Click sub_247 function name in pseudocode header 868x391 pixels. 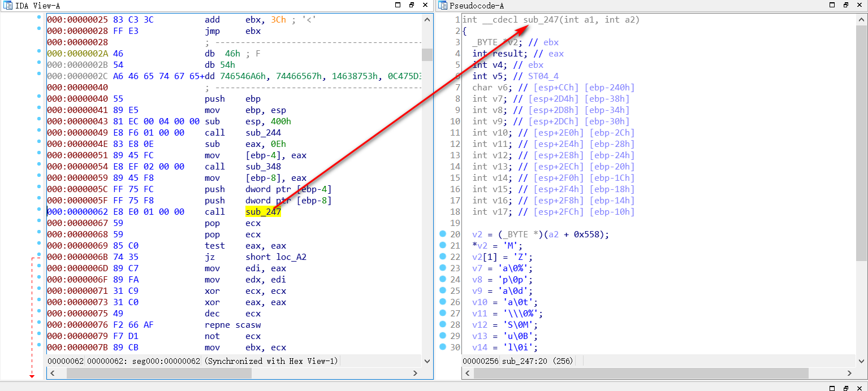click(541, 20)
